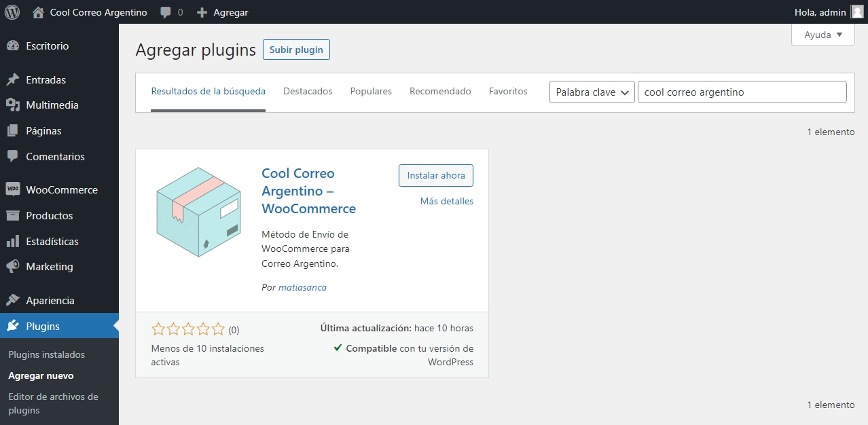Expand the Ayuda help dropdown
Image resolution: width=868 pixels, height=425 pixels.
click(822, 35)
